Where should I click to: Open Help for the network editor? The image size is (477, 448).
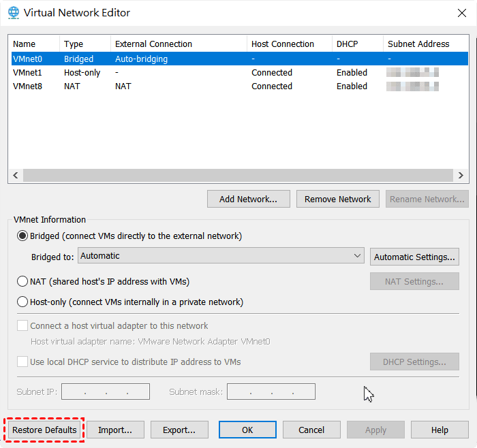(x=440, y=430)
